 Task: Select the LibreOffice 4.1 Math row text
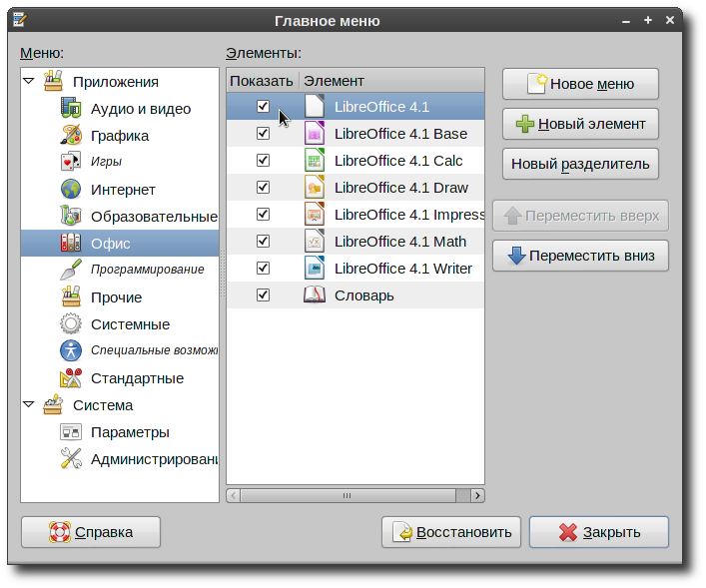(x=400, y=242)
